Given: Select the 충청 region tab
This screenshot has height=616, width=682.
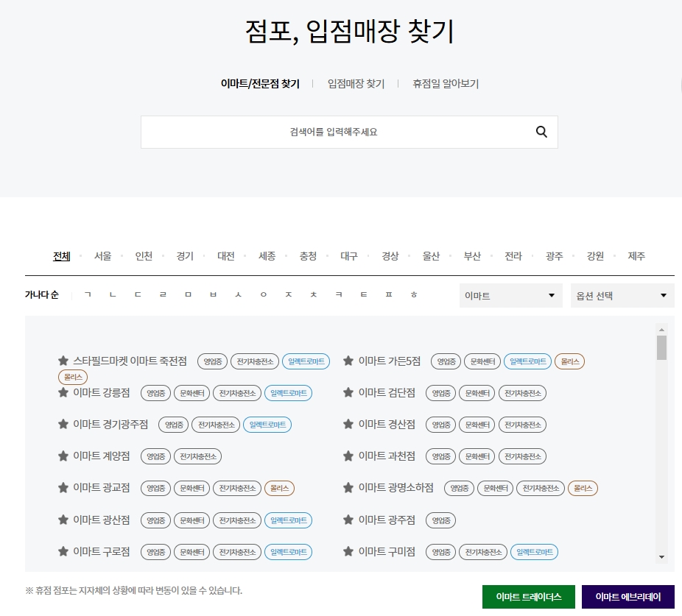Looking at the screenshot, I should (x=308, y=256).
